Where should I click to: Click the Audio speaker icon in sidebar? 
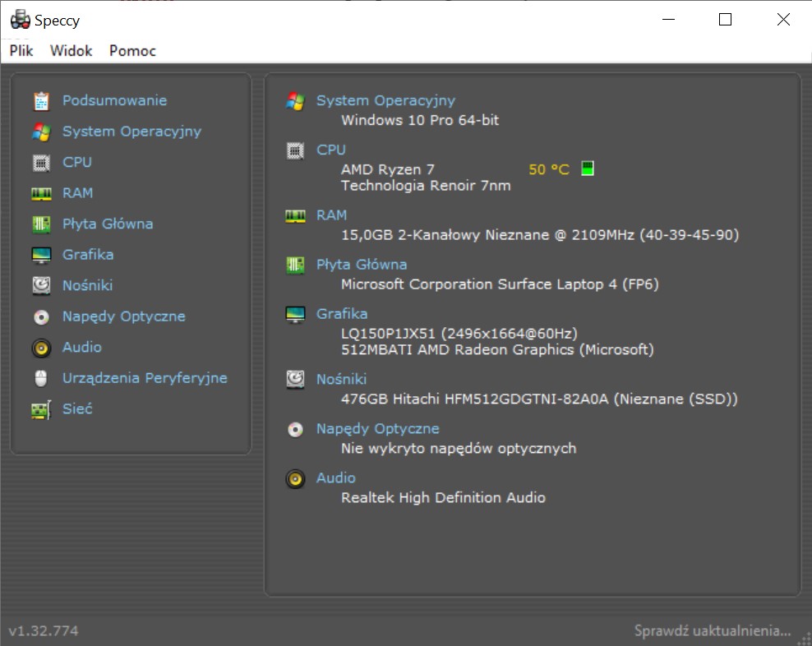[x=41, y=348]
